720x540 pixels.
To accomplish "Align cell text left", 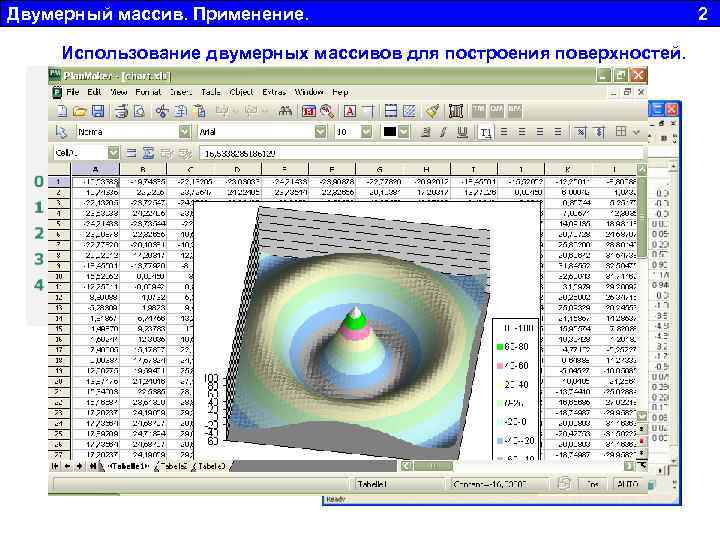I will [504, 132].
